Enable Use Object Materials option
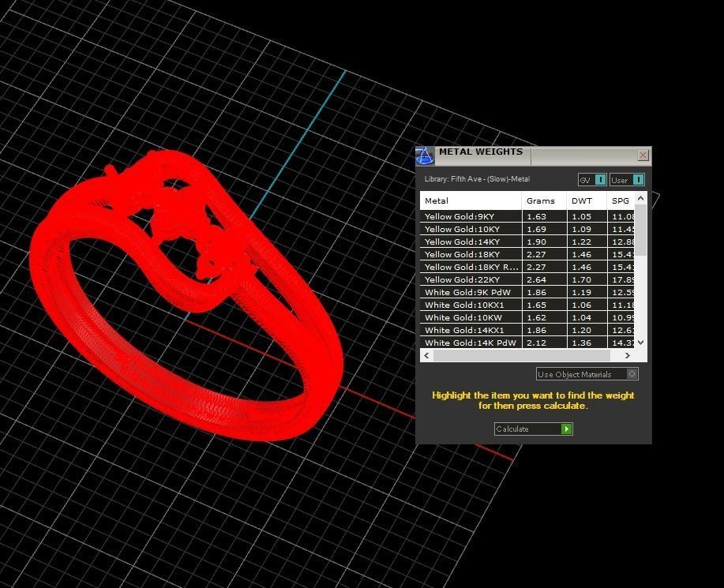Image resolution: width=724 pixels, height=588 pixels. click(x=587, y=374)
